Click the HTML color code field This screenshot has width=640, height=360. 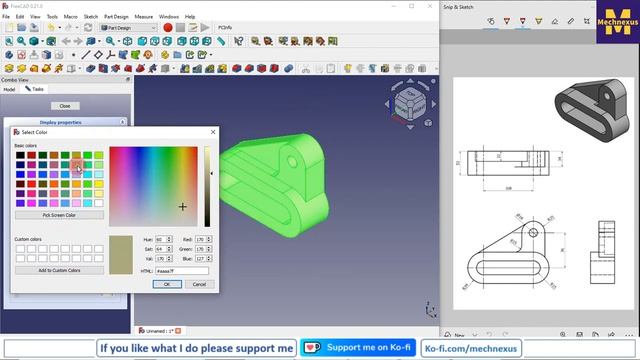(x=182, y=271)
